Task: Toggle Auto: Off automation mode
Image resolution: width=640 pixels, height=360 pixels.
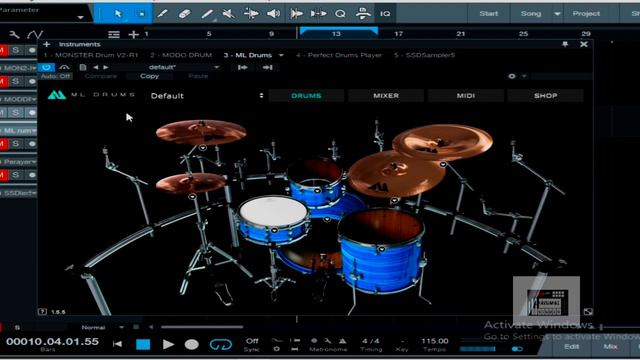Action: [x=56, y=76]
